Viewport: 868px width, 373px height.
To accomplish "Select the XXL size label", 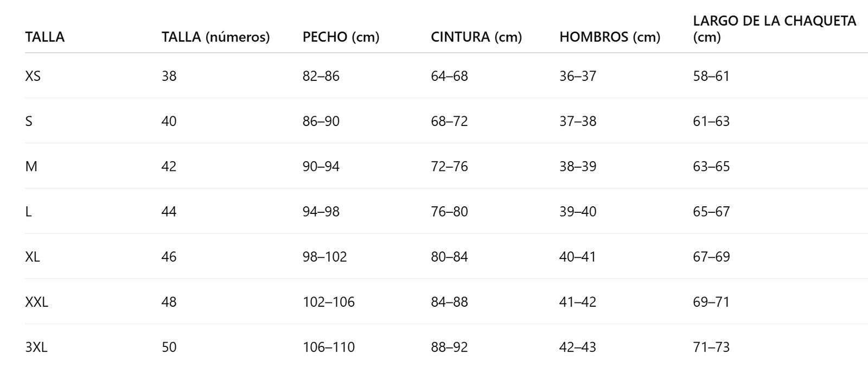I will [36, 302].
